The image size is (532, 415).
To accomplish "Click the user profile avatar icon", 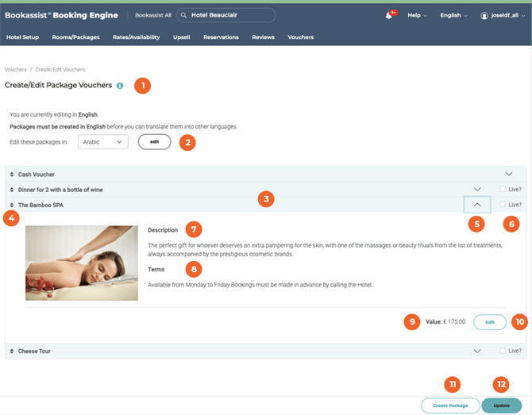I will coord(484,16).
